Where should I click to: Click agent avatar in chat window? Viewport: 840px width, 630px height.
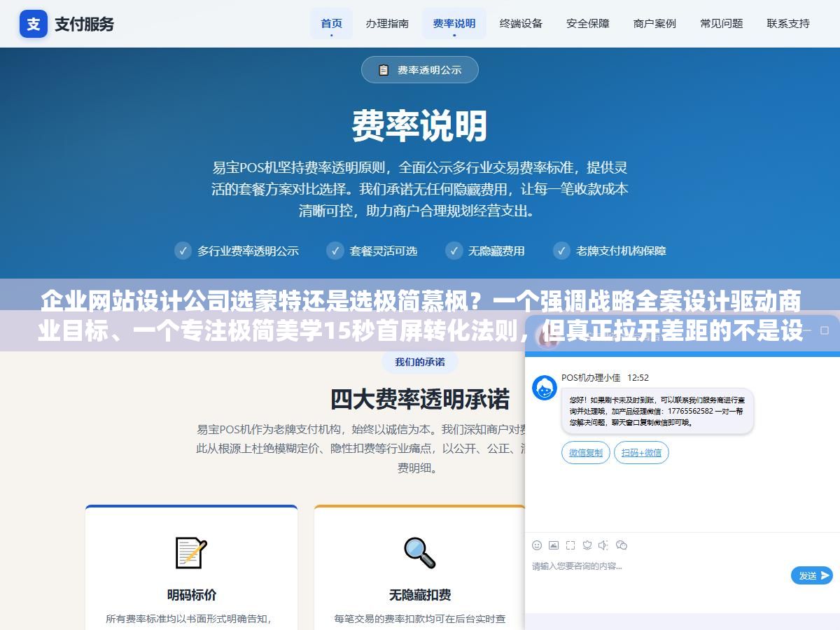[545, 388]
